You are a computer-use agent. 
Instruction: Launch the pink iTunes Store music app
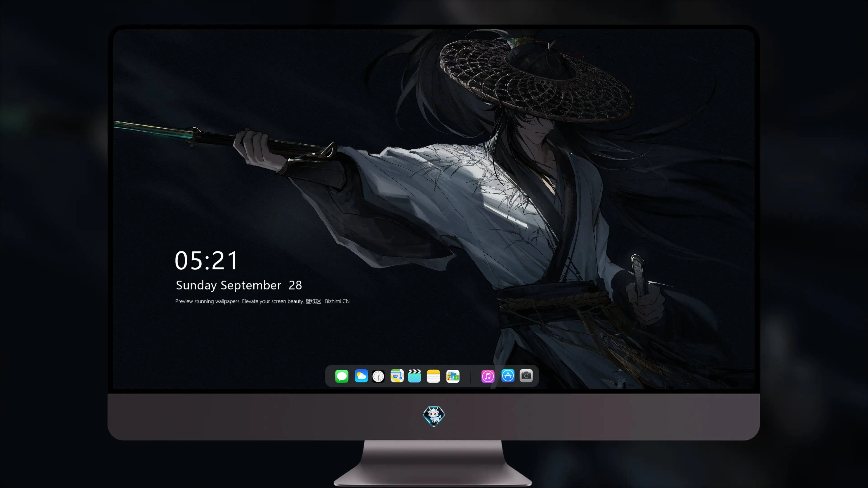[x=488, y=376]
